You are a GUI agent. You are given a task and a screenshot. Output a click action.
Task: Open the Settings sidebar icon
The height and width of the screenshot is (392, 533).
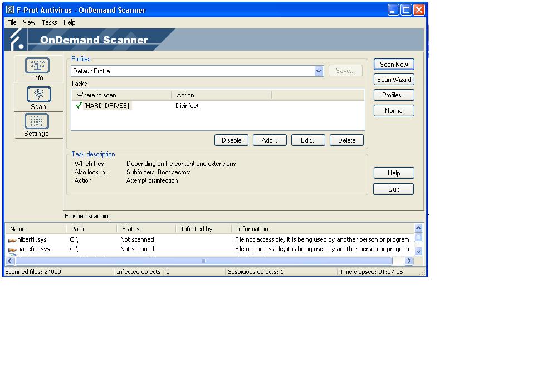coord(37,121)
